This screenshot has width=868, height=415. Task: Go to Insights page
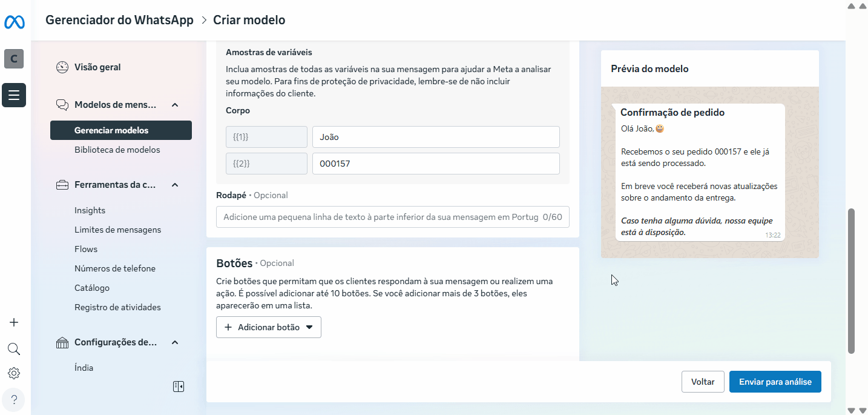pos(90,210)
